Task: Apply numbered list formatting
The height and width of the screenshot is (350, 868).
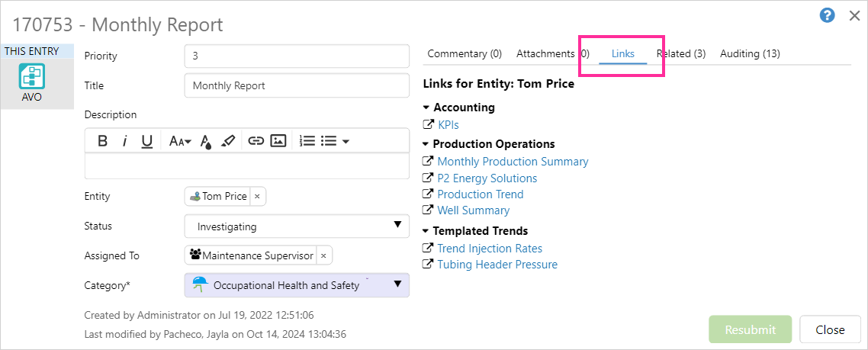Action: pos(307,141)
